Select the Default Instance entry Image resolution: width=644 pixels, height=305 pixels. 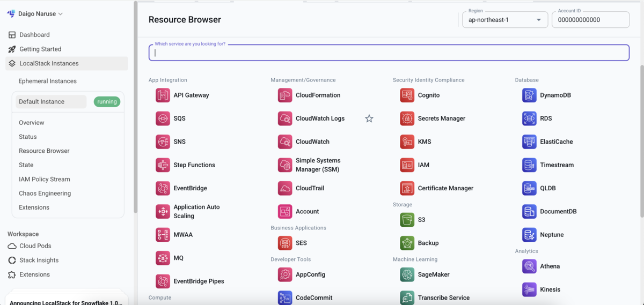tap(50, 102)
